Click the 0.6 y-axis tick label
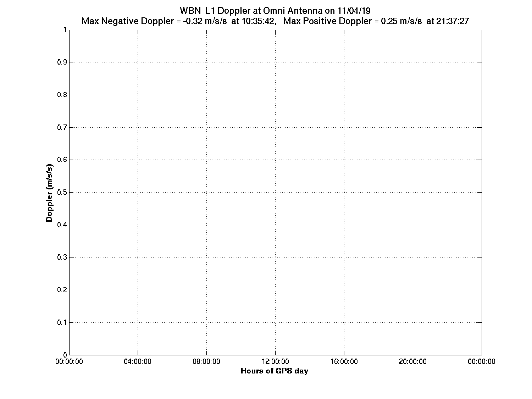This screenshot has width=532, height=399. (x=62, y=160)
